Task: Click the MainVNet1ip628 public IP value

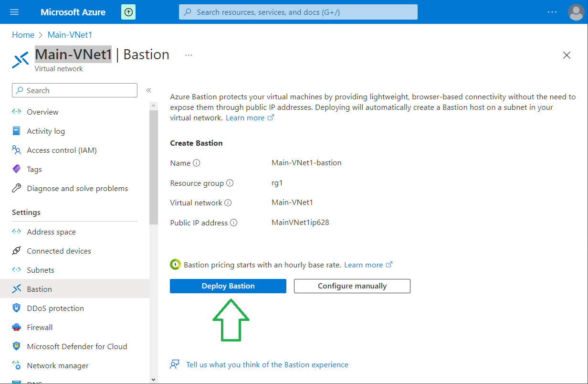Action: [300, 222]
